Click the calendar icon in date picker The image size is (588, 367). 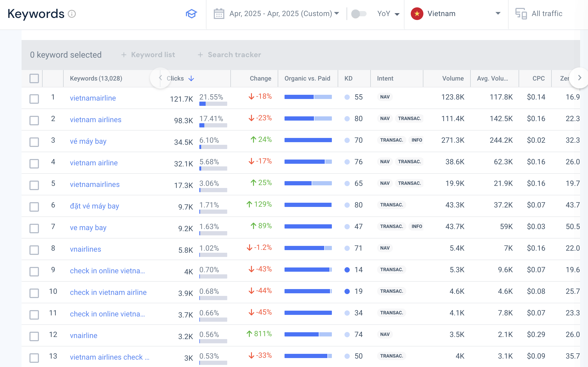point(219,14)
